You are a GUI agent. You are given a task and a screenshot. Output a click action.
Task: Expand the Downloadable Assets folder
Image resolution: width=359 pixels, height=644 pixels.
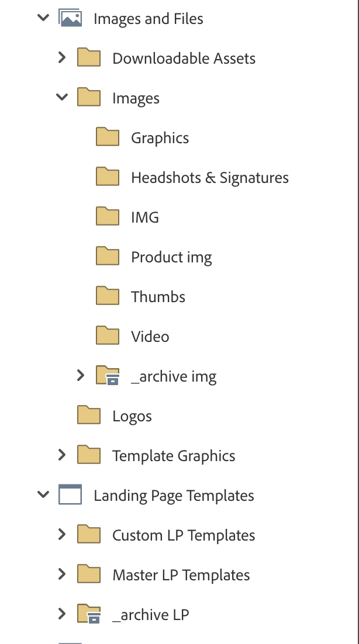coord(62,57)
